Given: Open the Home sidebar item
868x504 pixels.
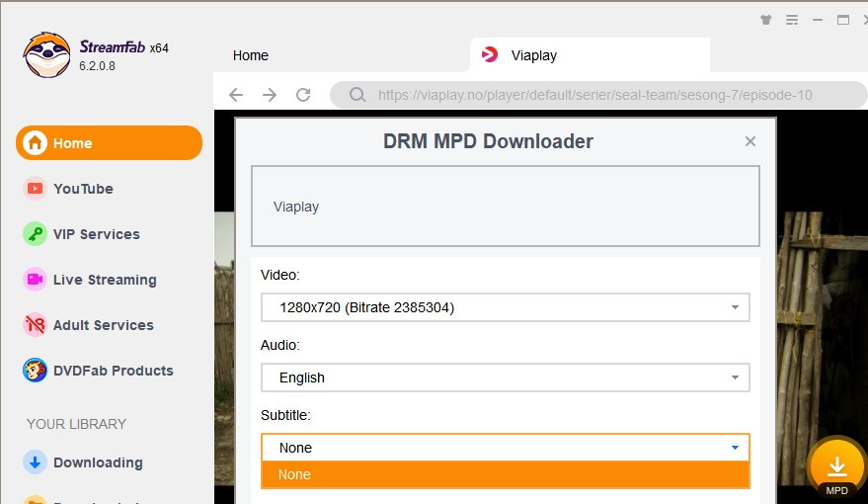Looking at the screenshot, I should 109,143.
